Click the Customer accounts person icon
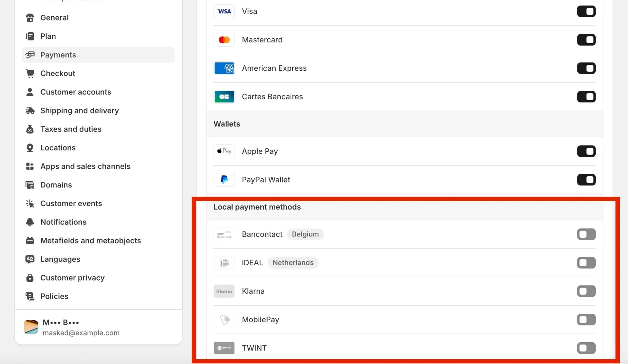Viewport: 628px width, 364px height. tap(30, 92)
